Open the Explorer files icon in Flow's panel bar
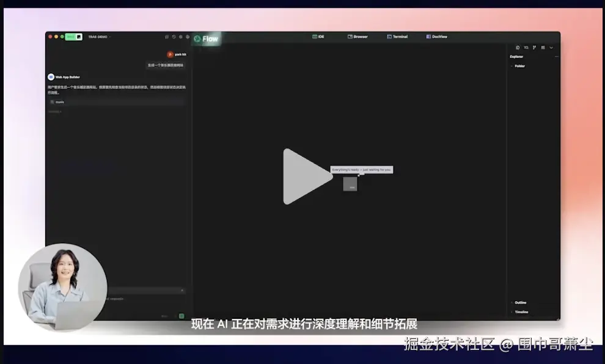 point(518,48)
